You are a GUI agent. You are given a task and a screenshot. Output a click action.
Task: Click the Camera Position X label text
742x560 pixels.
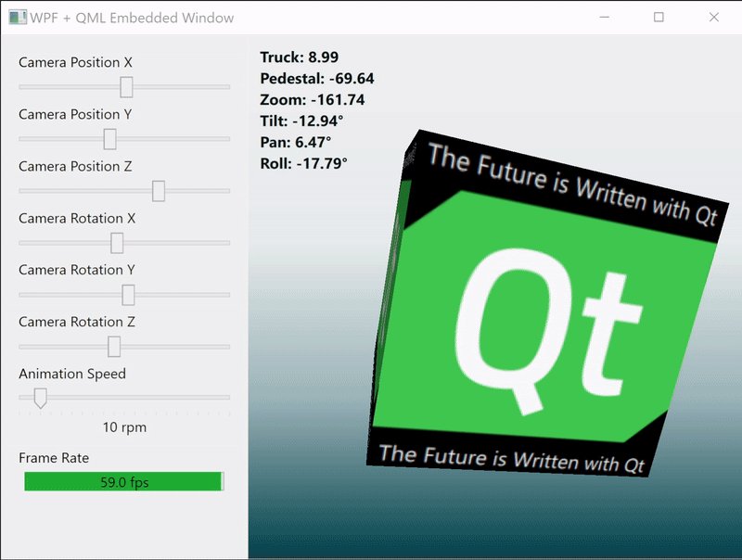point(73,62)
